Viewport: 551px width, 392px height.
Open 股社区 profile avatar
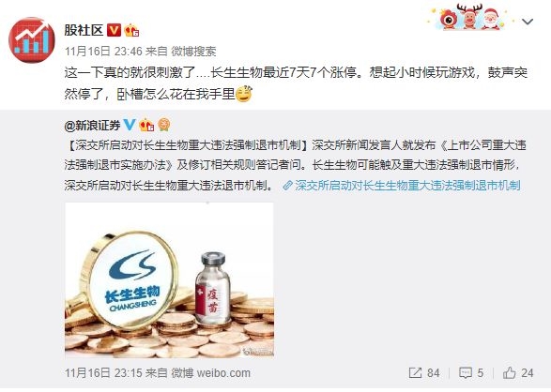pos(32,39)
